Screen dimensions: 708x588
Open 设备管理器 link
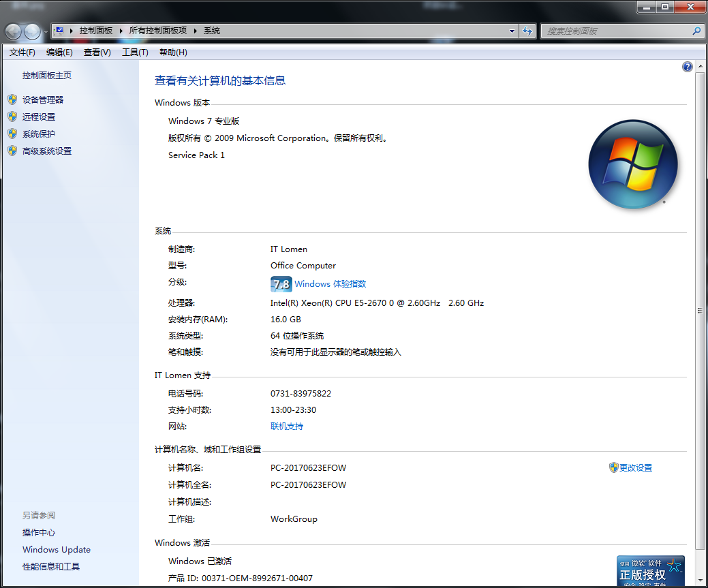coord(43,99)
